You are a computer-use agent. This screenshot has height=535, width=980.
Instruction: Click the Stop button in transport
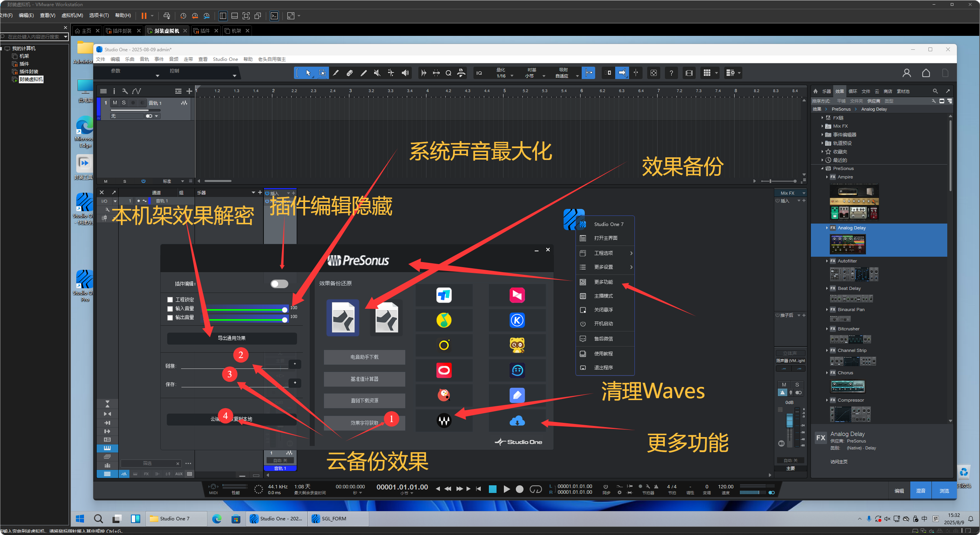[x=492, y=489]
